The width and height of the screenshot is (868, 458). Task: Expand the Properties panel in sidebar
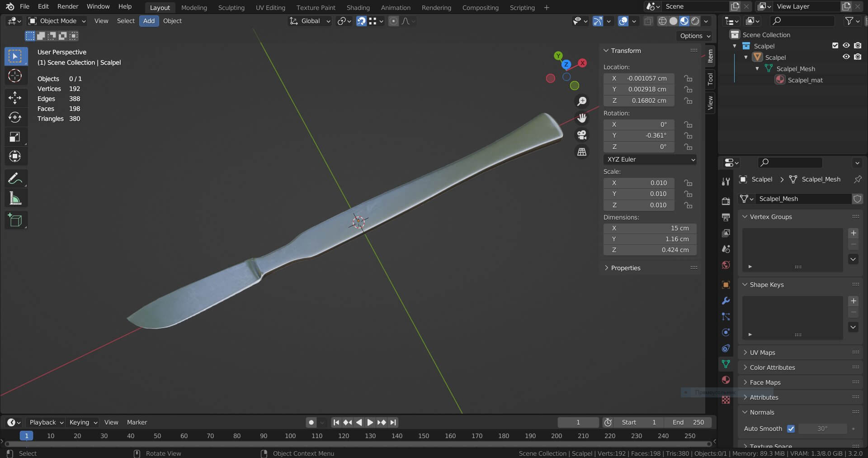click(626, 268)
